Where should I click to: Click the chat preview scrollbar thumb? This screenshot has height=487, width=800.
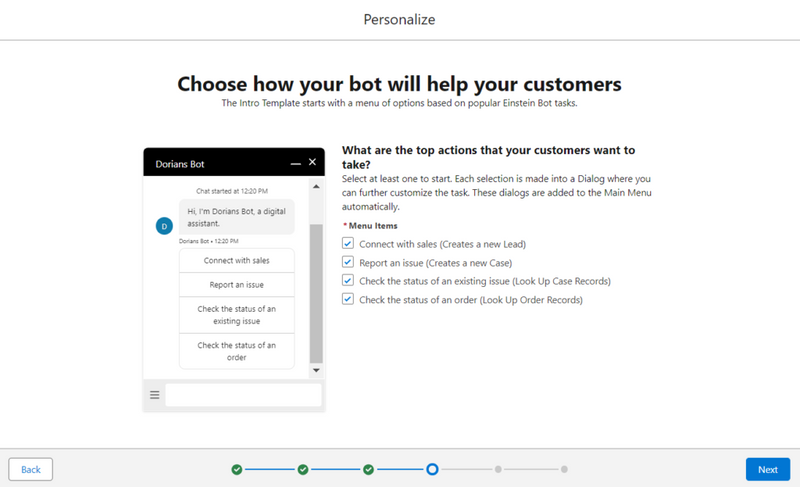point(316,293)
